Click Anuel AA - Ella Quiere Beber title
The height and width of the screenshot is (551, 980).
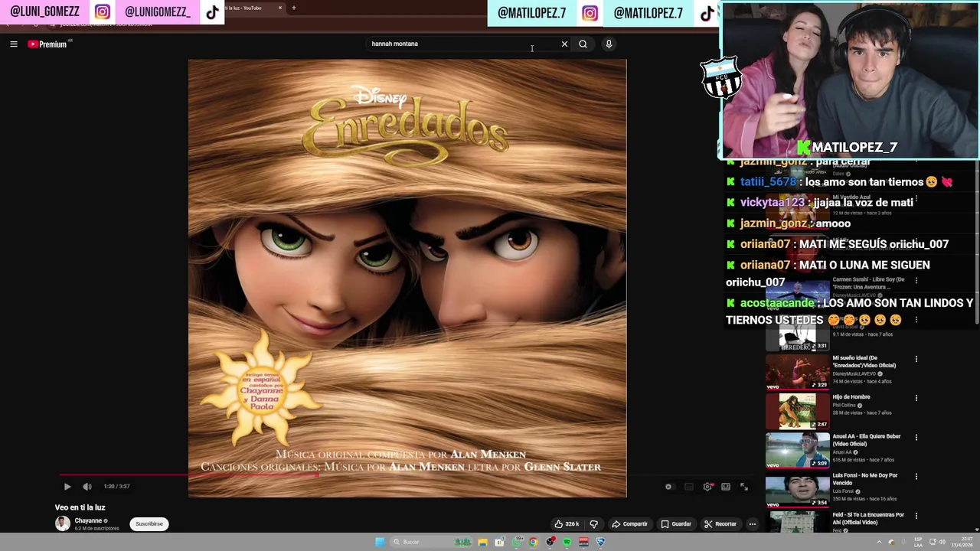(x=867, y=440)
